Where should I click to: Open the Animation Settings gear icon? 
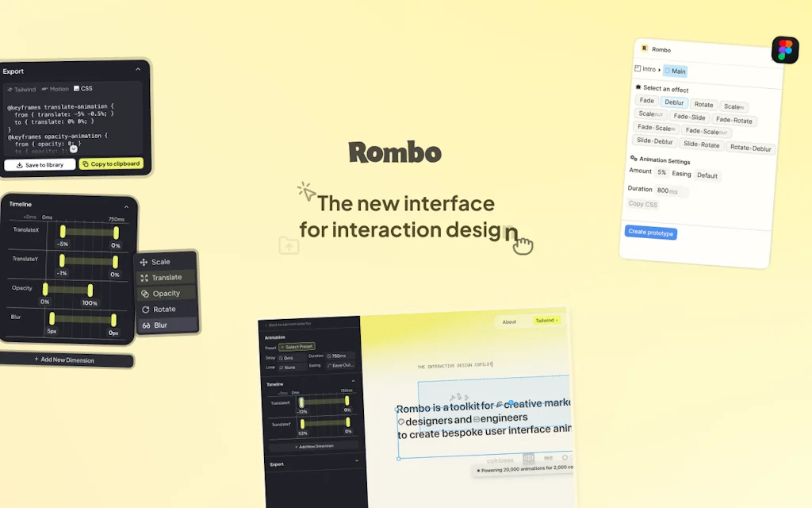(633, 160)
